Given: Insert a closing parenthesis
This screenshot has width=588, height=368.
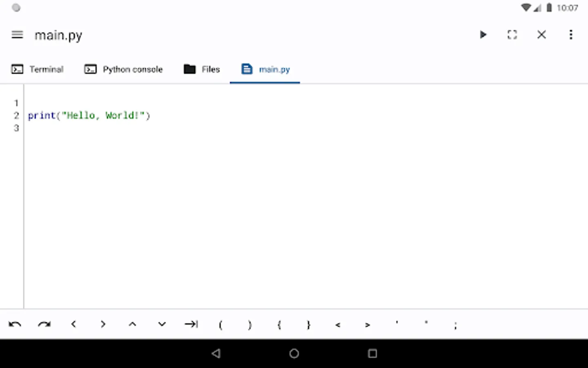Looking at the screenshot, I should click(250, 325).
